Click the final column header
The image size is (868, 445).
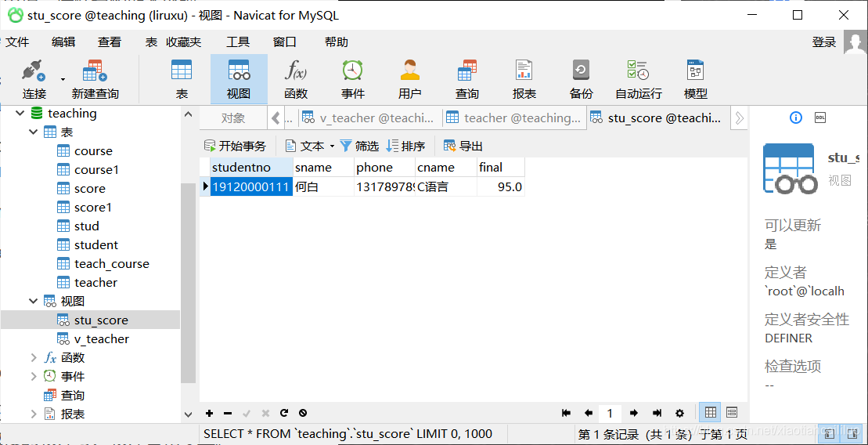[x=500, y=168]
